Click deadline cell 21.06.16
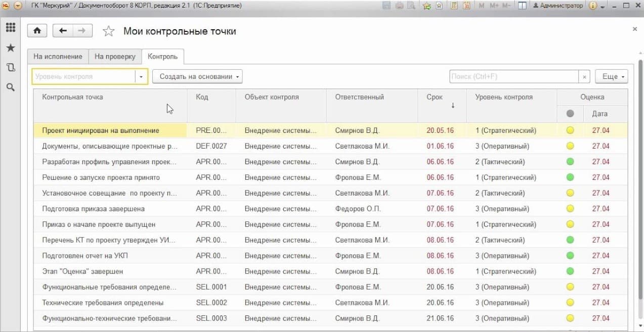 442,318
